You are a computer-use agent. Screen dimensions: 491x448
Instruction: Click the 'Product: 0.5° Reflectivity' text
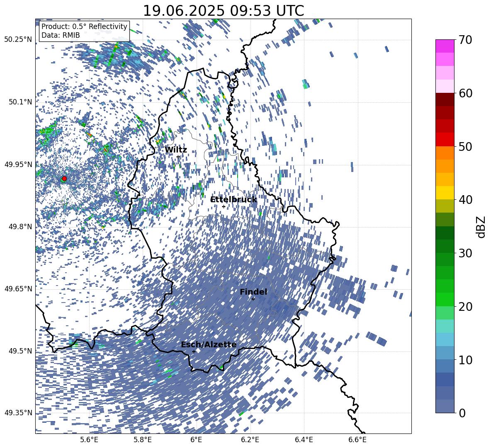click(84, 26)
